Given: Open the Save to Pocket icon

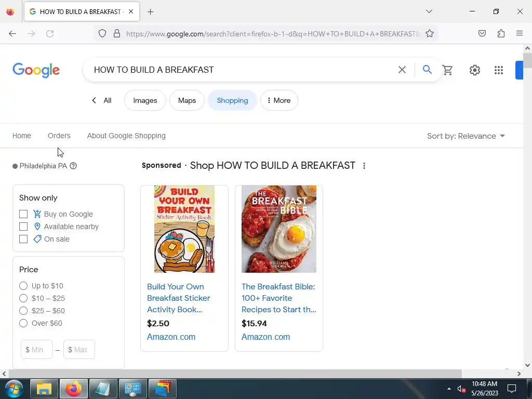Looking at the screenshot, I should pos(482,33).
